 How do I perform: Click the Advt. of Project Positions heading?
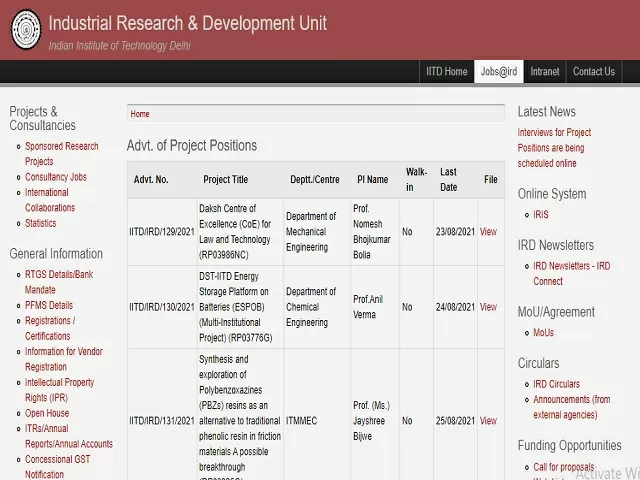(x=192, y=146)
